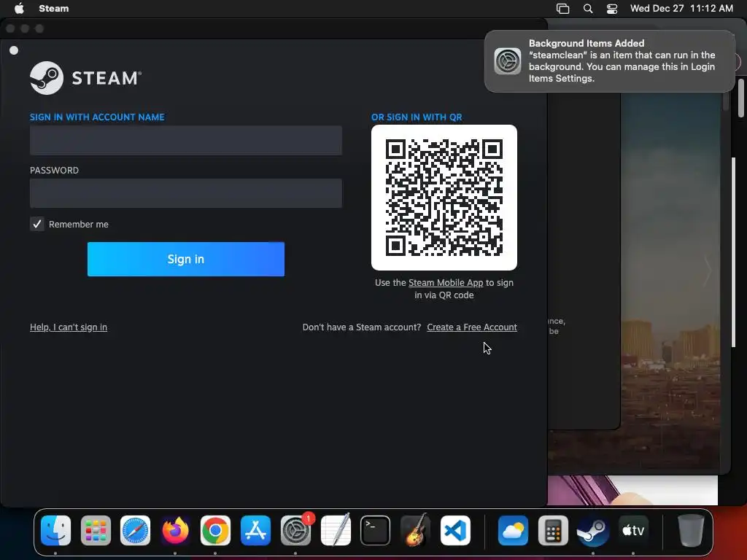
Task: Open the Steam menu in menu bar
Action: (x=53, y=9)
